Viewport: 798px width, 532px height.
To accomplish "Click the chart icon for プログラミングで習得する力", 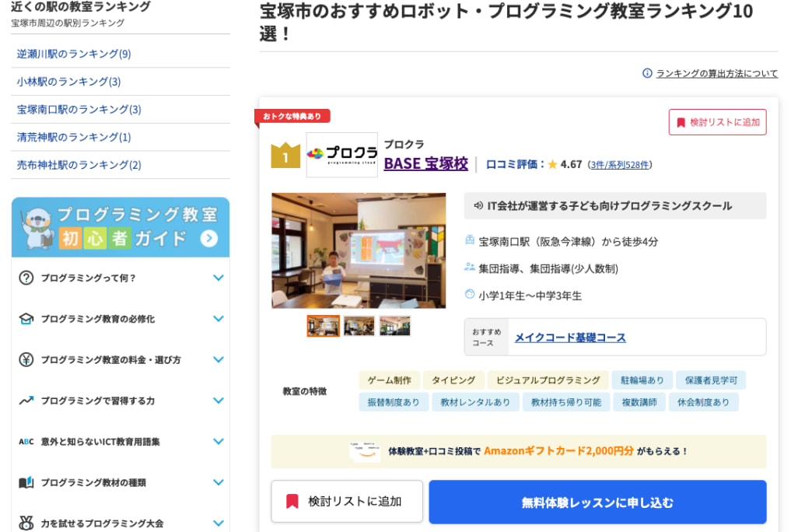I will click(26, 401).
